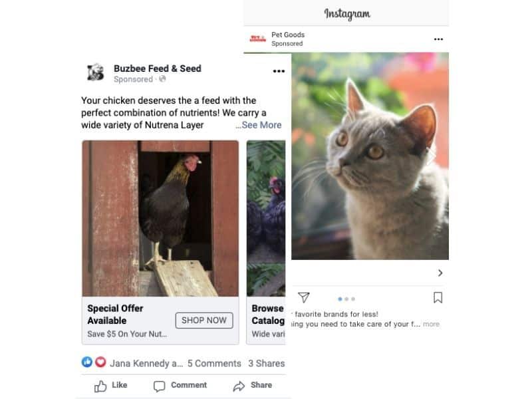The width and height of the screenshot is (532, 399).
Task: Like the Buzbee Feed & Seed post
Action: [111, 385]
